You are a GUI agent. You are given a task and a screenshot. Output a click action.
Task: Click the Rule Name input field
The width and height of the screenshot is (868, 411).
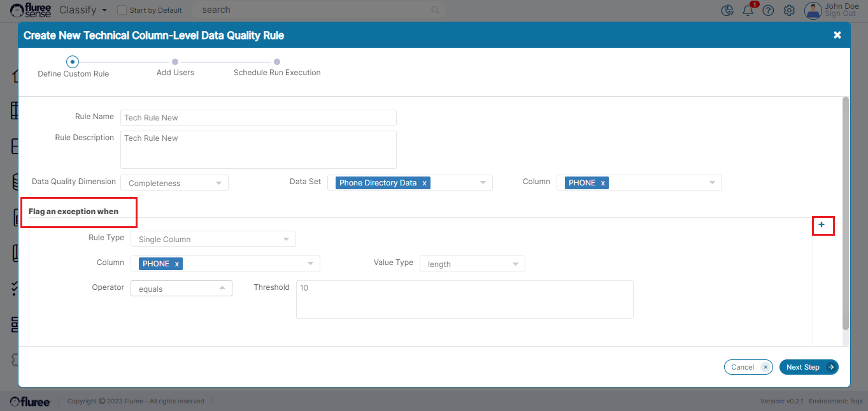tap(258, 118)
